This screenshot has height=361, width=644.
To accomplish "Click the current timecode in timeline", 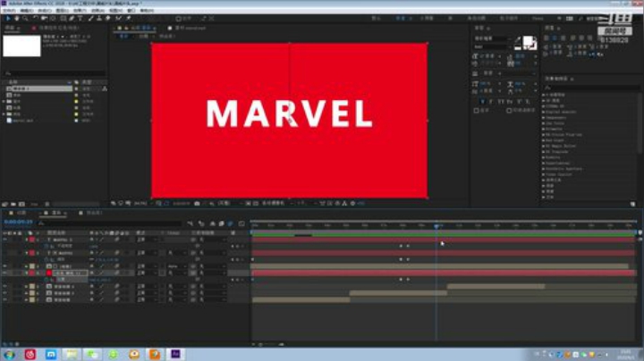I will click(x=18, y=222).
